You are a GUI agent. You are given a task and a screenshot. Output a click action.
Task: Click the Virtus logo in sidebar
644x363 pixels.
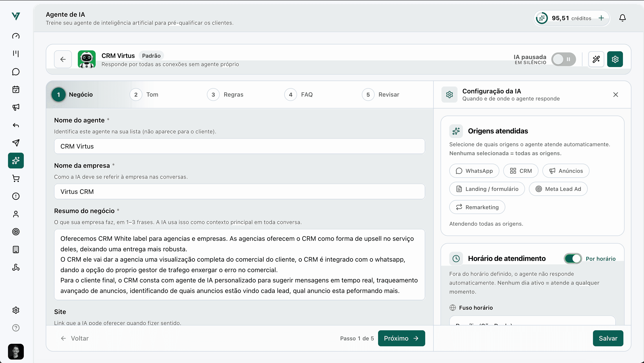click(x=16, y=16)
